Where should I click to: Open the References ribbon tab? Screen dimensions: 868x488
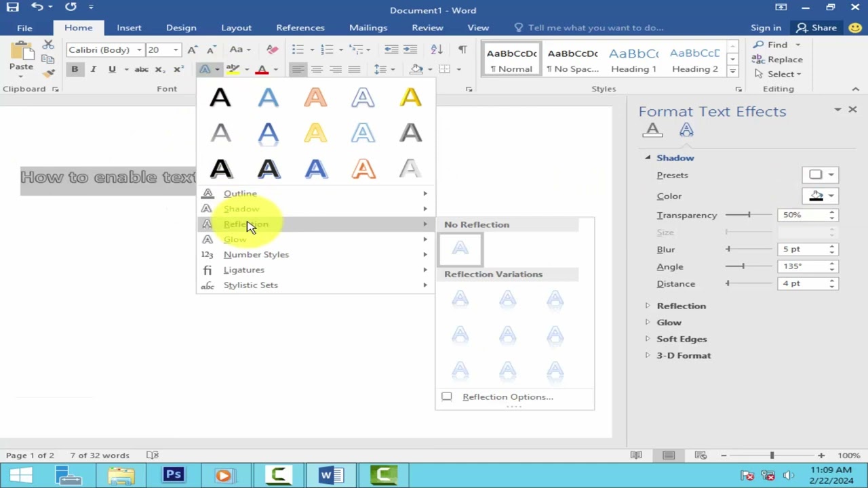[300, 28]
